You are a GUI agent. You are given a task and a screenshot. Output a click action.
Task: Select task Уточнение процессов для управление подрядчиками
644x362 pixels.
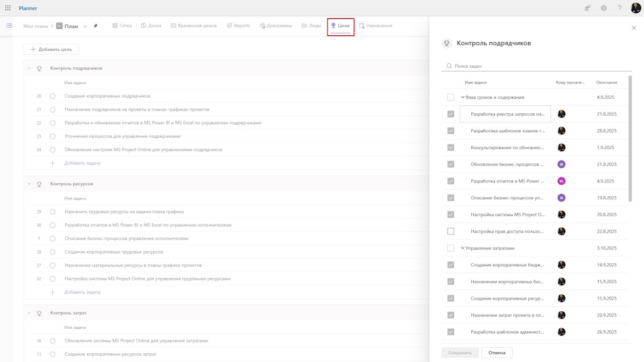(123, 136)
